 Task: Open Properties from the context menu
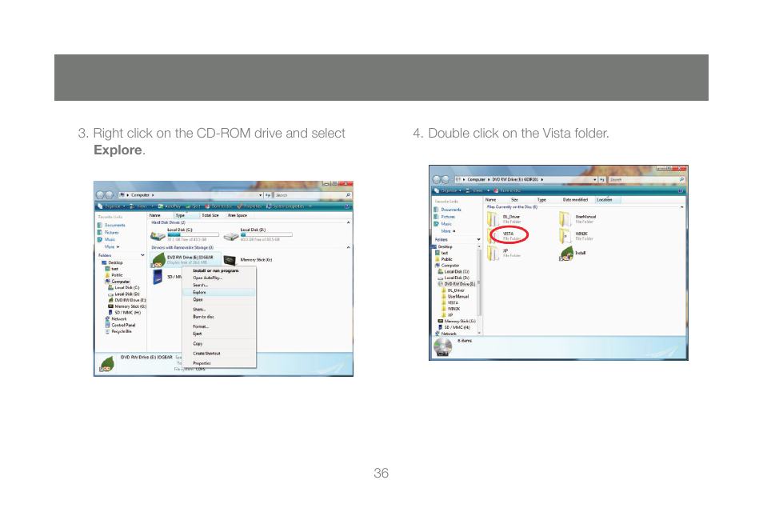(218, 363)
